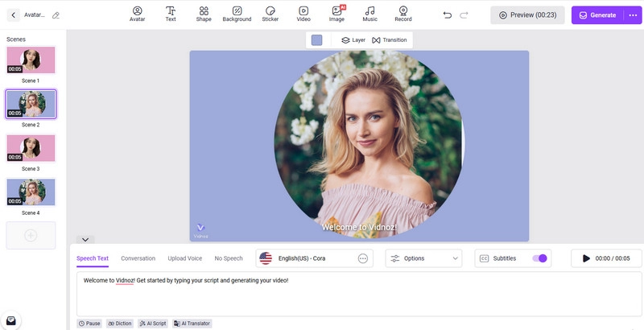The image size is (644, 330).
Task: Open the Sticker panel
Action: coord(270,14)
